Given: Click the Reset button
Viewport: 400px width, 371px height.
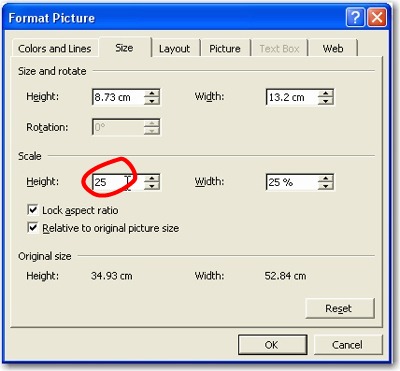Looking at the screenshot, I should click(340, 308).
